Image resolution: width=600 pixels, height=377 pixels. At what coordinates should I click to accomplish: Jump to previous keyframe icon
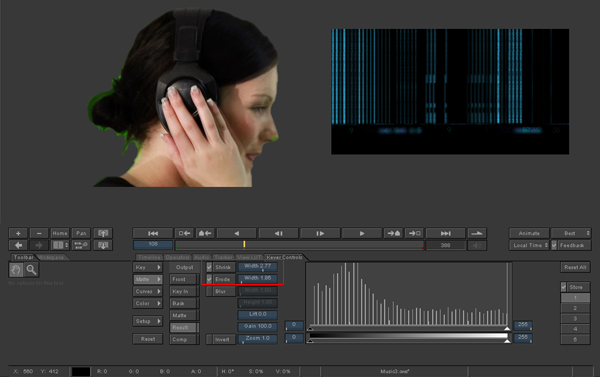(205, 233)
